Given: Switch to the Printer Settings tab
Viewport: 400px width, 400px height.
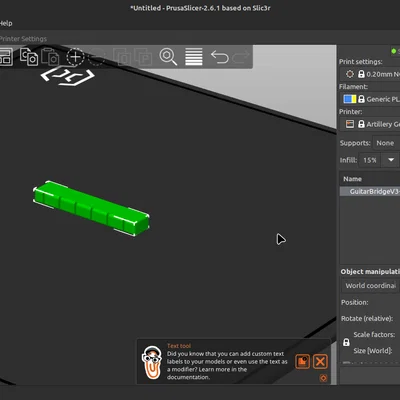Looking at the screenshot, I should [x=23, y=39].
